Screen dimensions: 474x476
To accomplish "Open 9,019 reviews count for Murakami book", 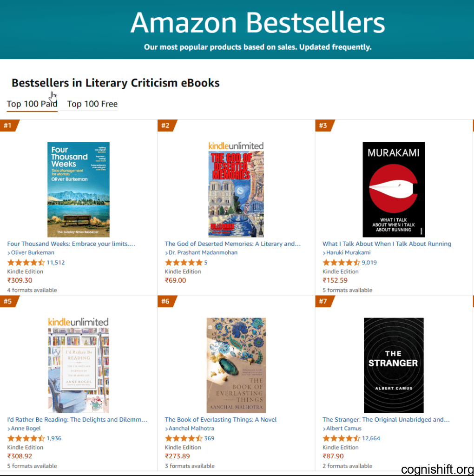I will [369, 263].
